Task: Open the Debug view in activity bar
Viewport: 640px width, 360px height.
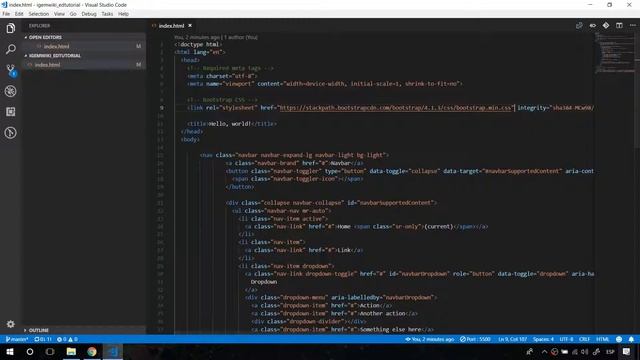Action: pyautogui.click(x=11, y=91)
